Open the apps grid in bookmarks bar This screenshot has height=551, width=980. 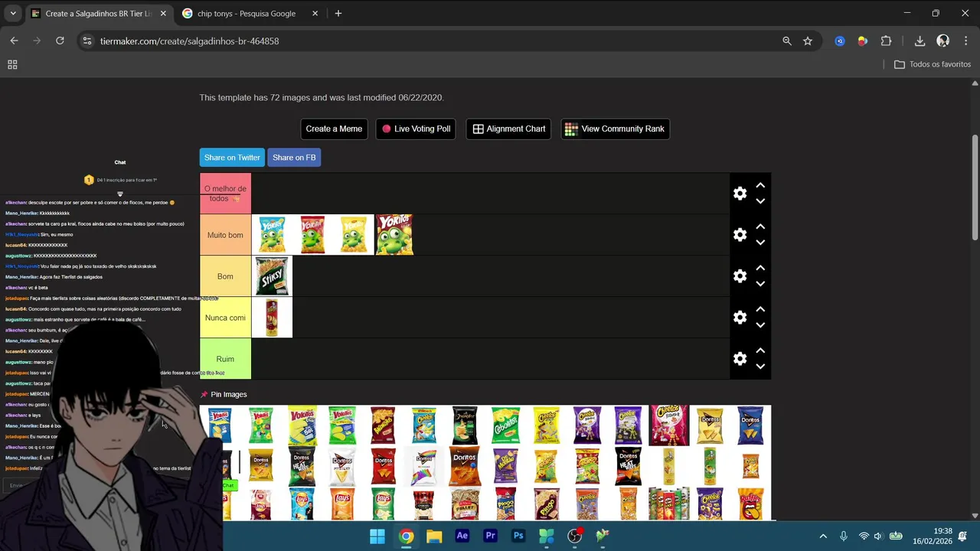coord(12,64)
